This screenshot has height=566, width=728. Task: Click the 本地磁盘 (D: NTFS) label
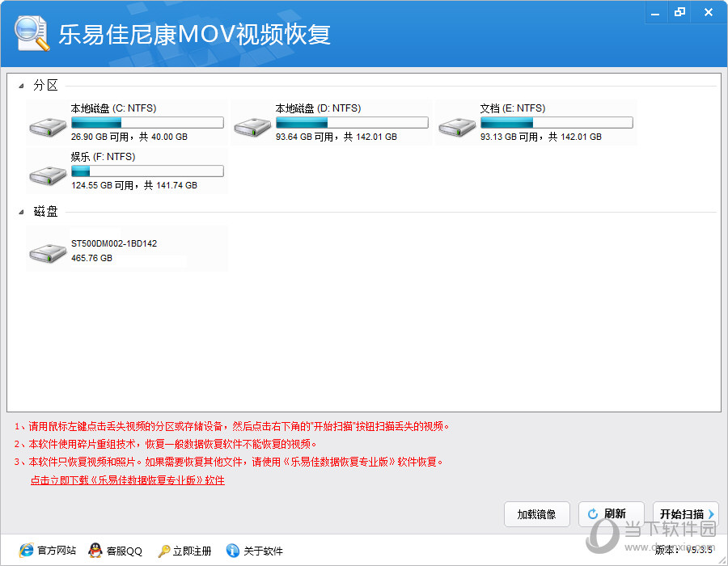[318, 108]
